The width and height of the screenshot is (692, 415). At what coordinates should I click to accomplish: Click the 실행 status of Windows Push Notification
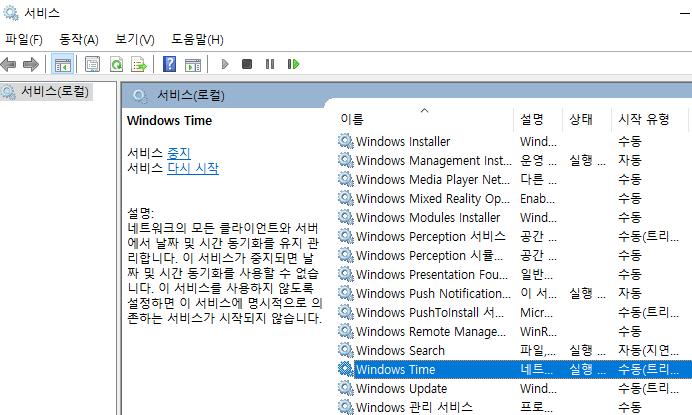pyautogui.click(x=587, y=294)
